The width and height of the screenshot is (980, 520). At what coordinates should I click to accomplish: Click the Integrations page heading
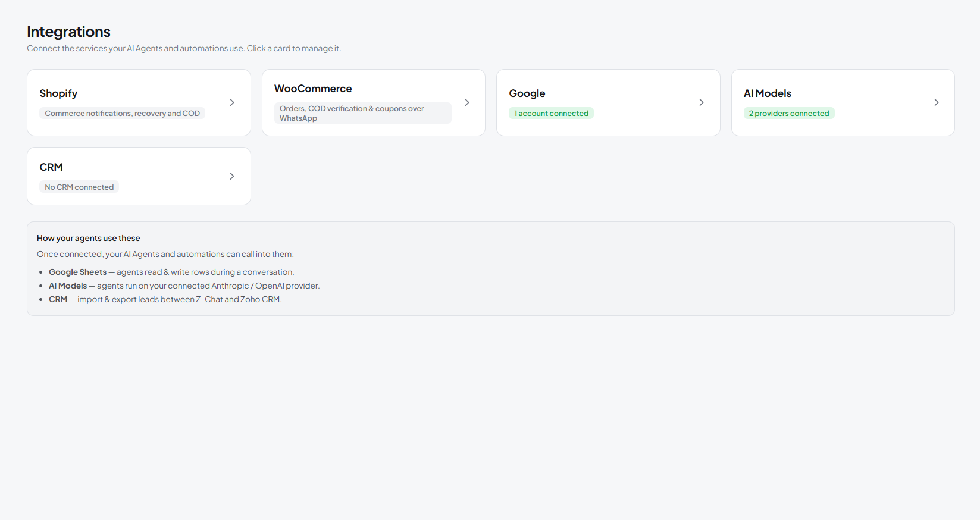[x=68, y=32]
